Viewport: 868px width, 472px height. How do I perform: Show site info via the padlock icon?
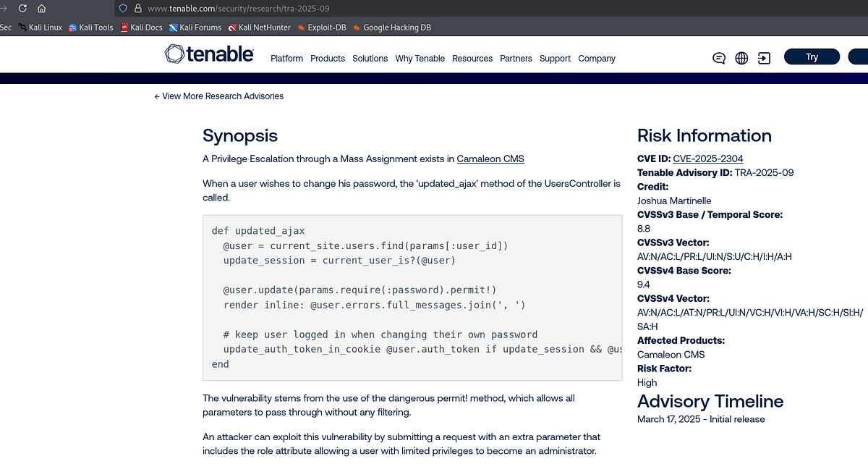pyautogui.click(x=137, y=9)
